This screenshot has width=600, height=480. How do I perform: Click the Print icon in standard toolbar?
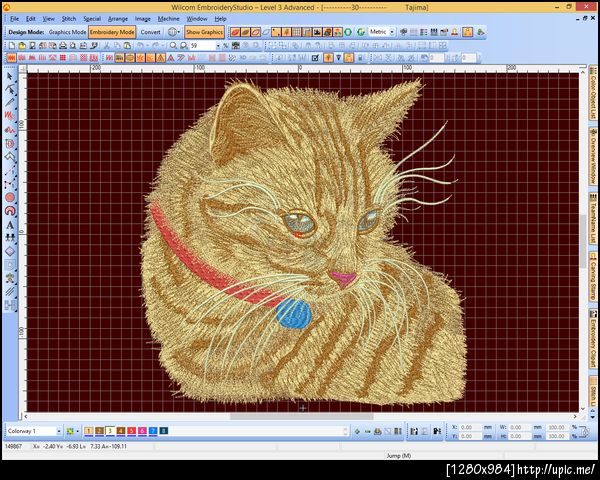(63, 46)
